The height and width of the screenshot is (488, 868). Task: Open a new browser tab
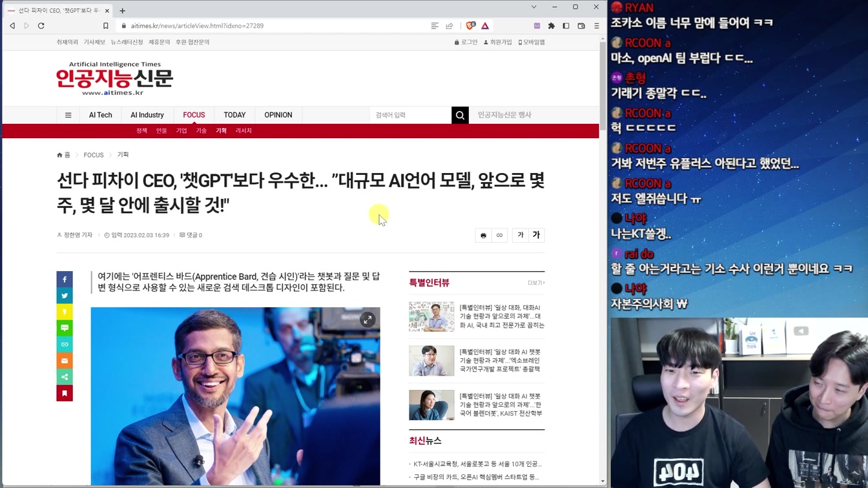click(122, 10)
